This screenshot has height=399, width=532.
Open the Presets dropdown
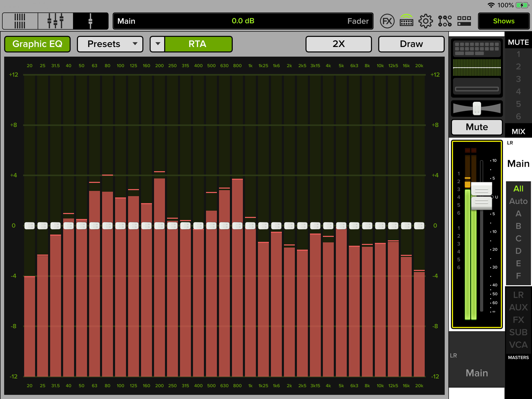(110, 44)
